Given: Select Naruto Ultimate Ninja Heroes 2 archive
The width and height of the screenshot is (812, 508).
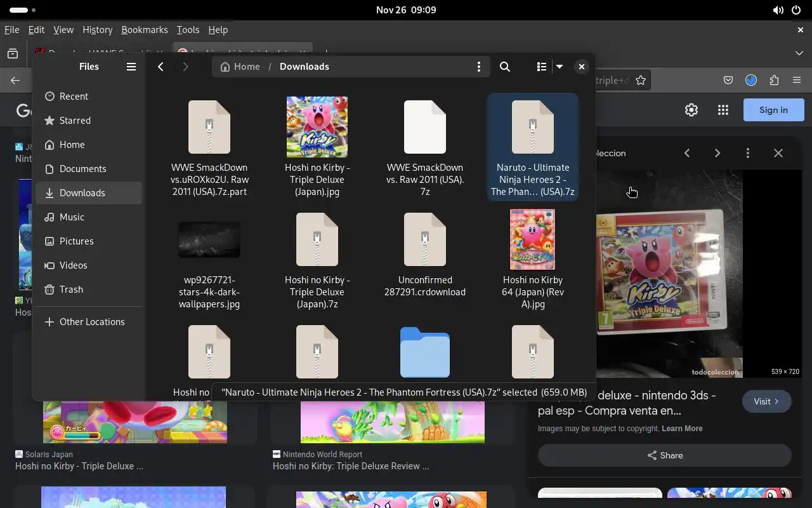Looking at the screenshot, I should (x=533, y=147).
